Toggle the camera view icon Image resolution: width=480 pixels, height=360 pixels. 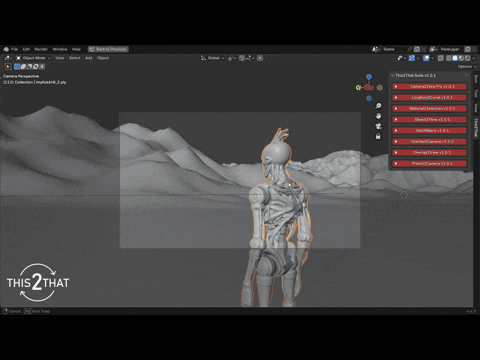(378, 126)
